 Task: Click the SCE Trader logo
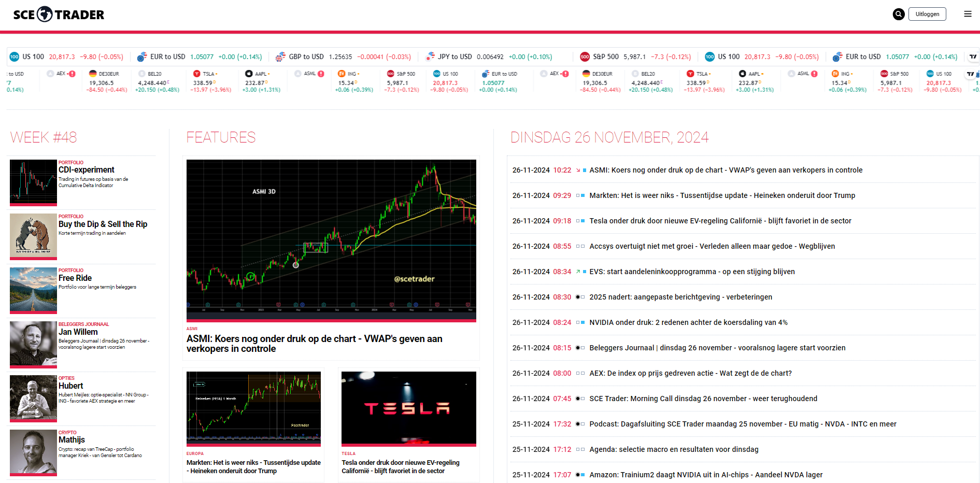(x=59, y=15)
